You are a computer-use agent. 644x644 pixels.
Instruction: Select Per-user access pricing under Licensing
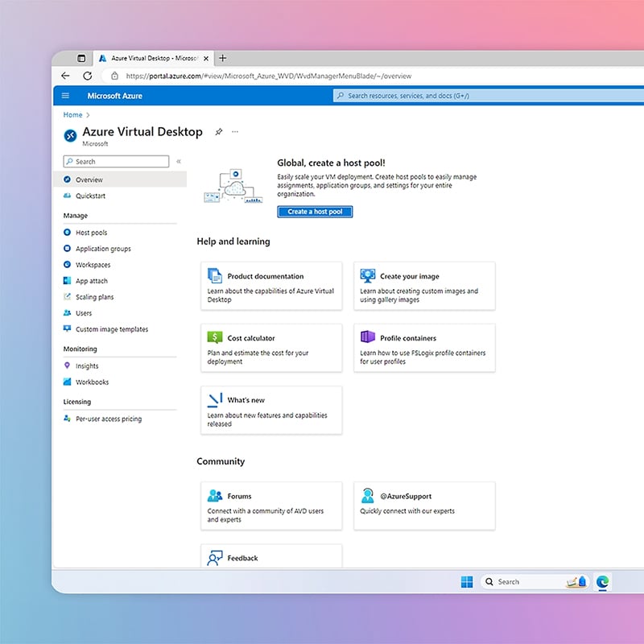click(x=105, y=419)
